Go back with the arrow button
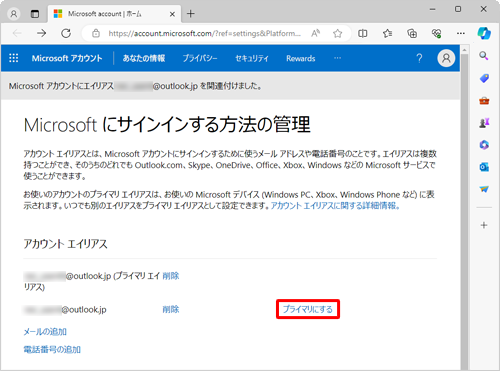The image size is (500, 371). pos(17,33)
